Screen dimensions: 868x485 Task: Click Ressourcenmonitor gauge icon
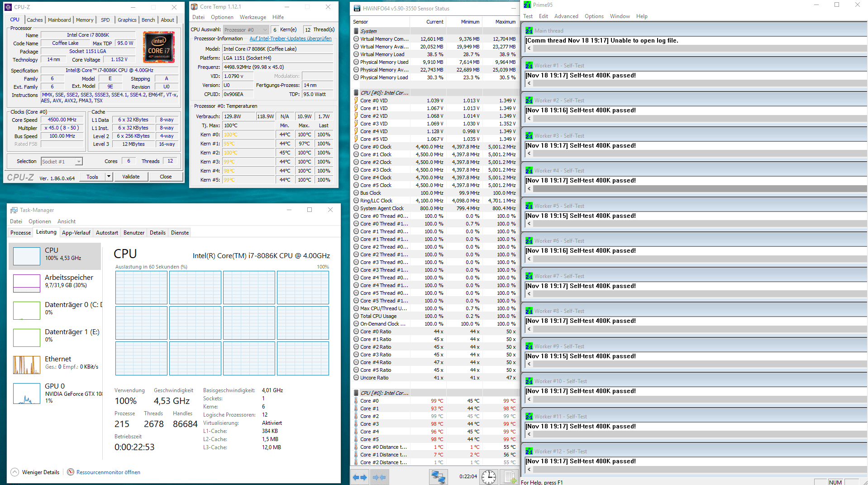[71, 472]
